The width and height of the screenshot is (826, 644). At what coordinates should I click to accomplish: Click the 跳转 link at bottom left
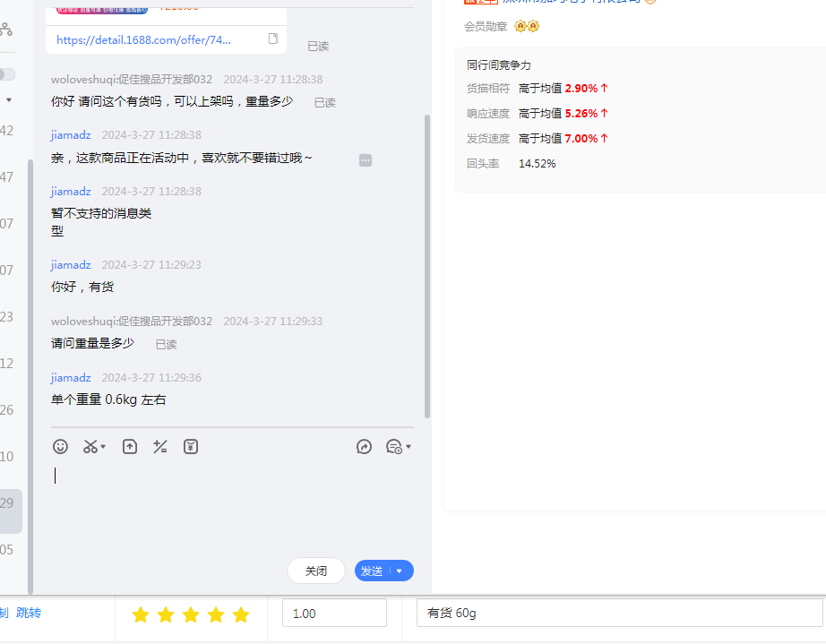[x=29, y=613]
